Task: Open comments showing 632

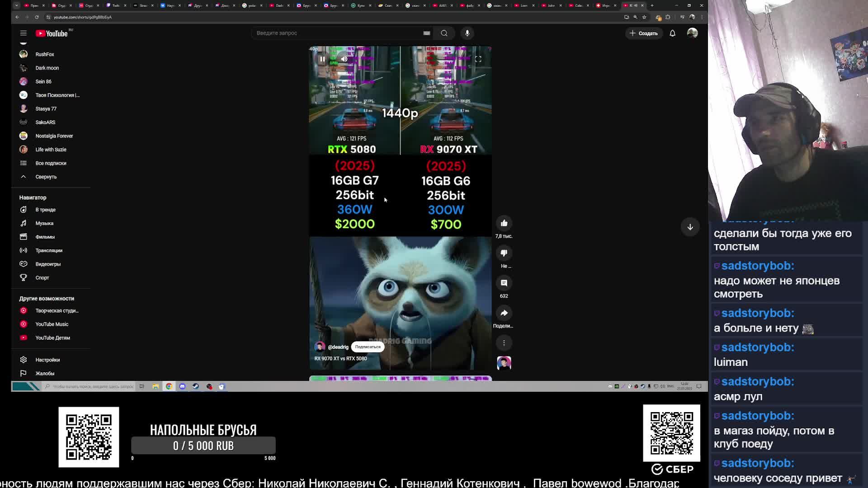Action: (504, 283)
